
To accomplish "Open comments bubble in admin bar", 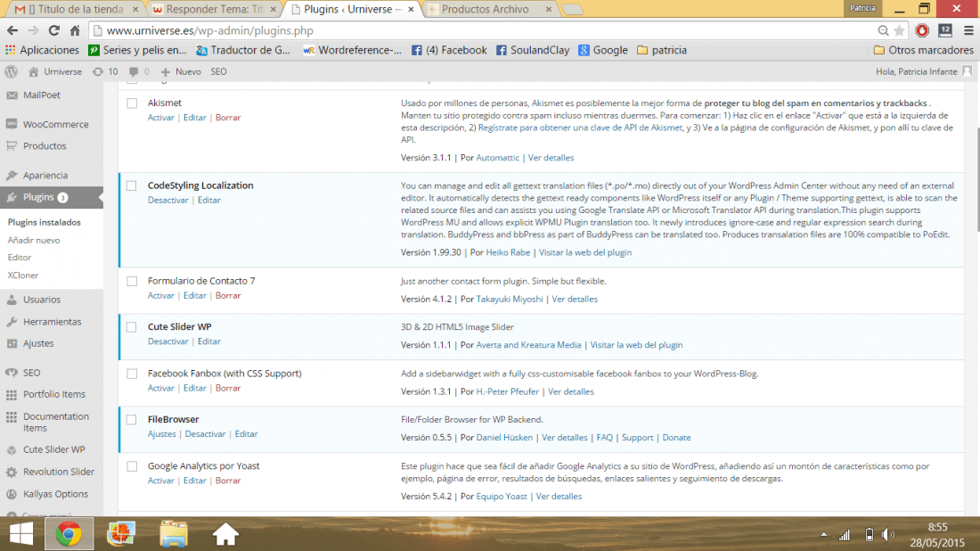I will [133, 72].
